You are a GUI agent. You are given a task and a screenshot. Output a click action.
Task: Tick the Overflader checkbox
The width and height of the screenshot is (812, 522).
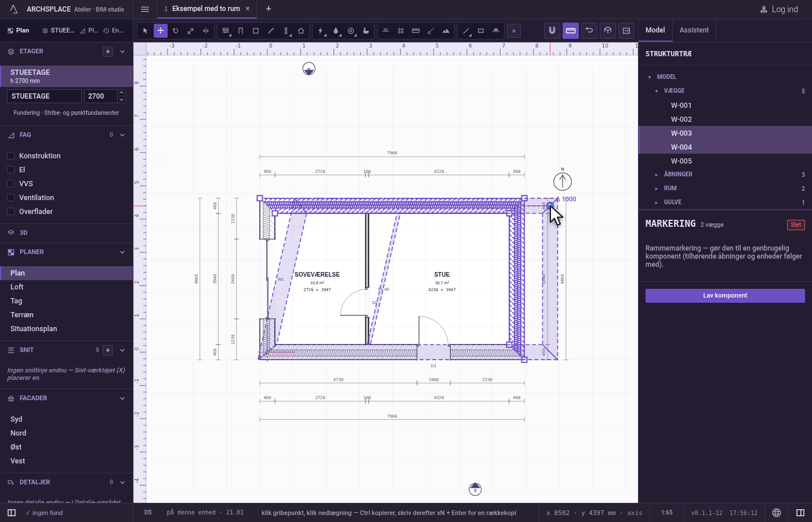(x=10, y=211)
